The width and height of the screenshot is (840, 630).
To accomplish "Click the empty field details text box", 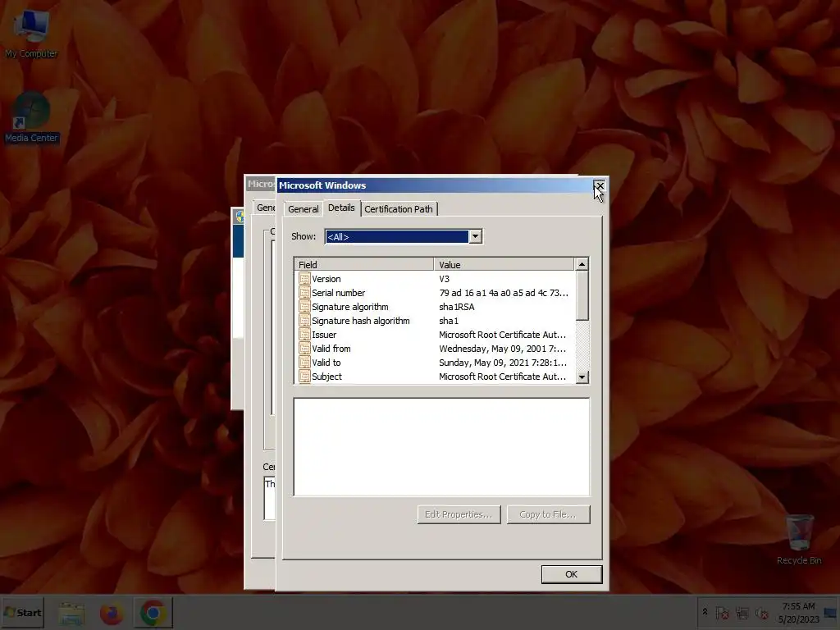I will (441, 447).
